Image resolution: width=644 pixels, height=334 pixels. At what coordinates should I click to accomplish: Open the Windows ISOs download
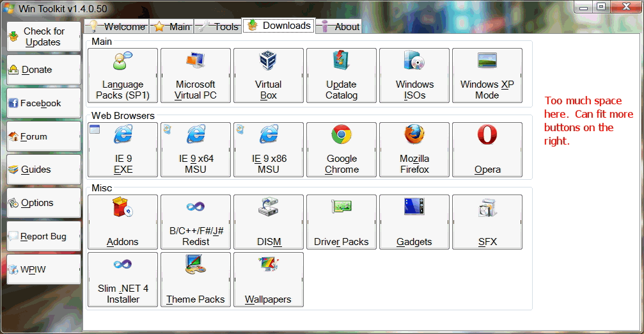click(414, 76)
